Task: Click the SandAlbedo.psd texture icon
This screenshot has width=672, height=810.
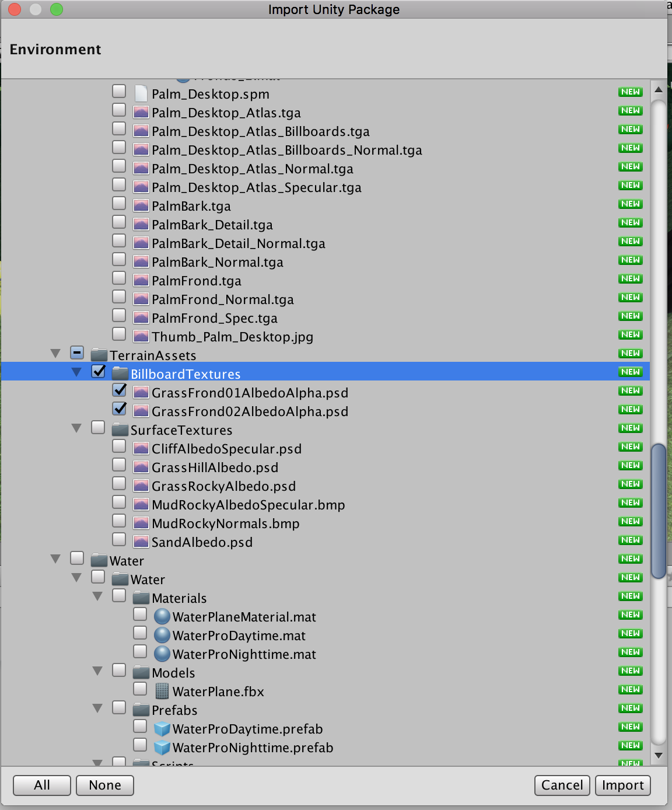Action: coord(141,542)
